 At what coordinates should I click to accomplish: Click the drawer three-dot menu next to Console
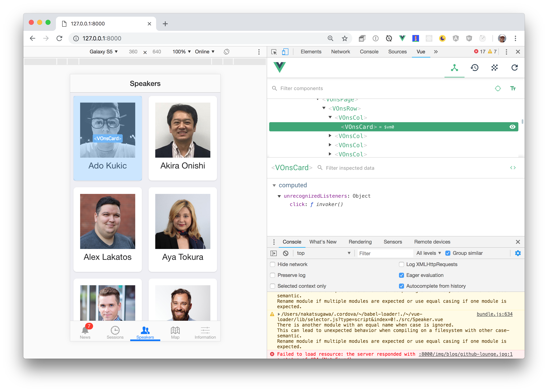(274, 242)
